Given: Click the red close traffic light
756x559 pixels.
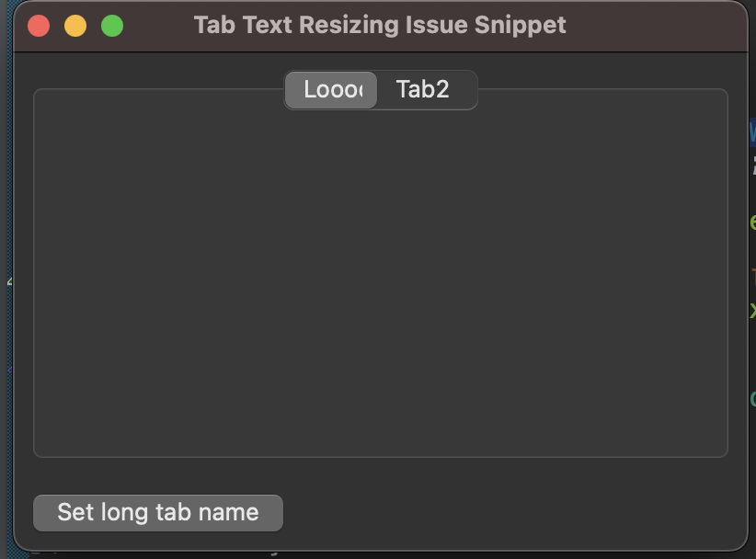Looking at the screenshot, I should 38,25.
